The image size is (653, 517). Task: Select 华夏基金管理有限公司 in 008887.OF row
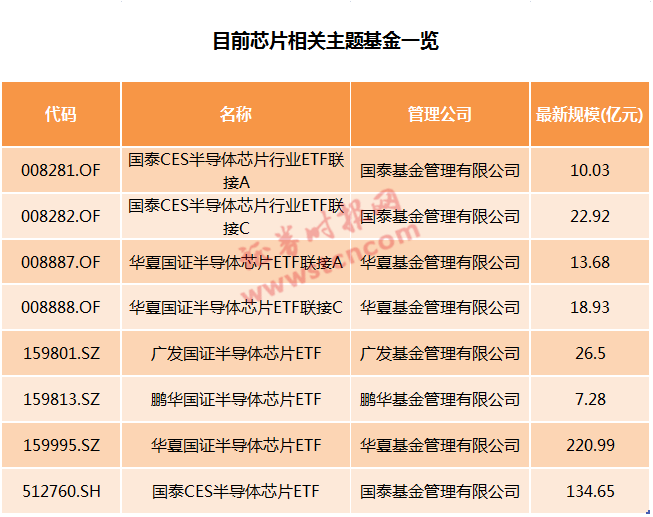pos(440,262)
